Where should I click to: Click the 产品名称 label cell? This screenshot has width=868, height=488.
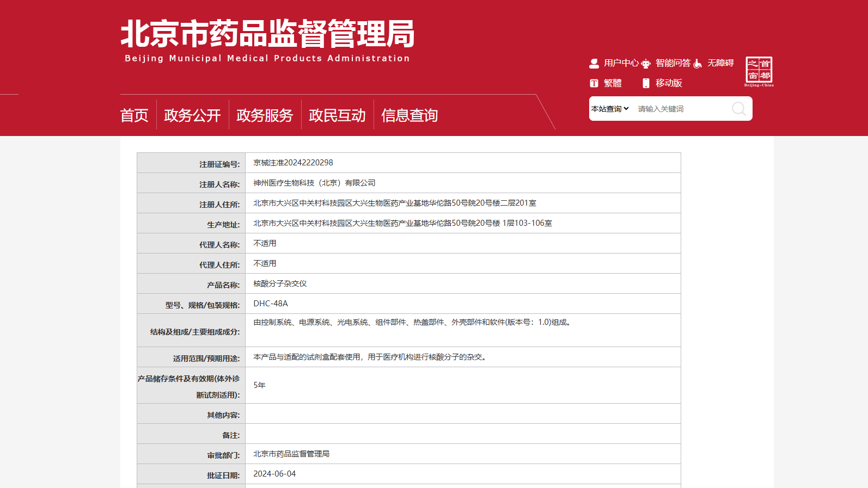pyautogui.click(x=191, y=283)
